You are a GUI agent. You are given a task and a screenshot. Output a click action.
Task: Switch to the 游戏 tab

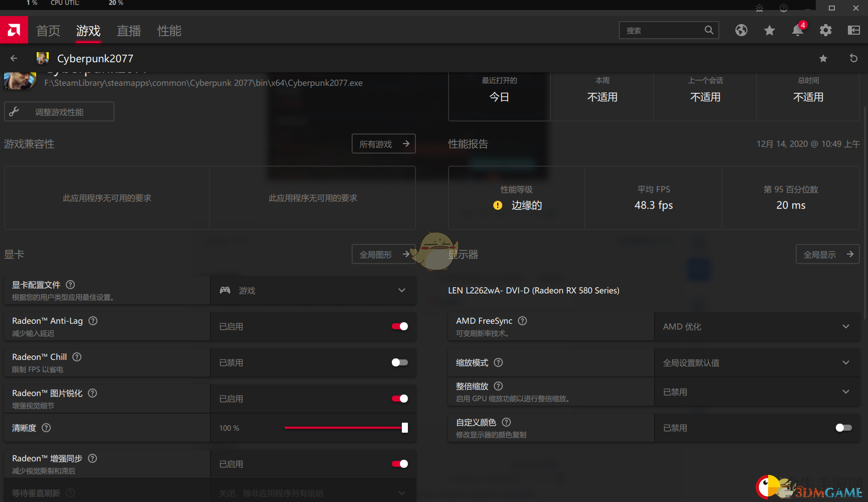(x=88, y=31)
